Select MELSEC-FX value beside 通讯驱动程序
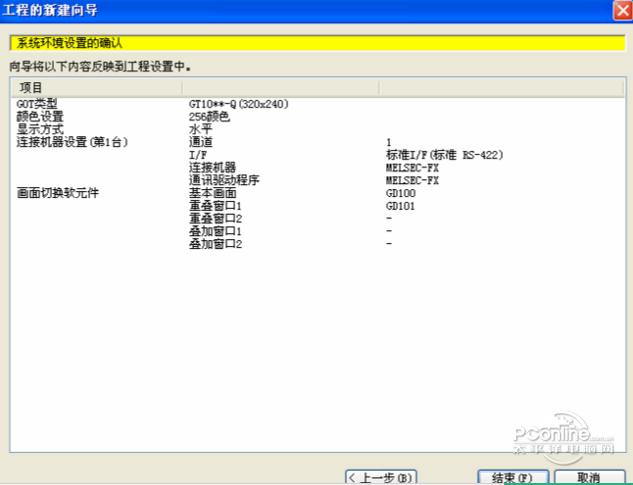This screenshot has height=485, width=633. [412, 181]
